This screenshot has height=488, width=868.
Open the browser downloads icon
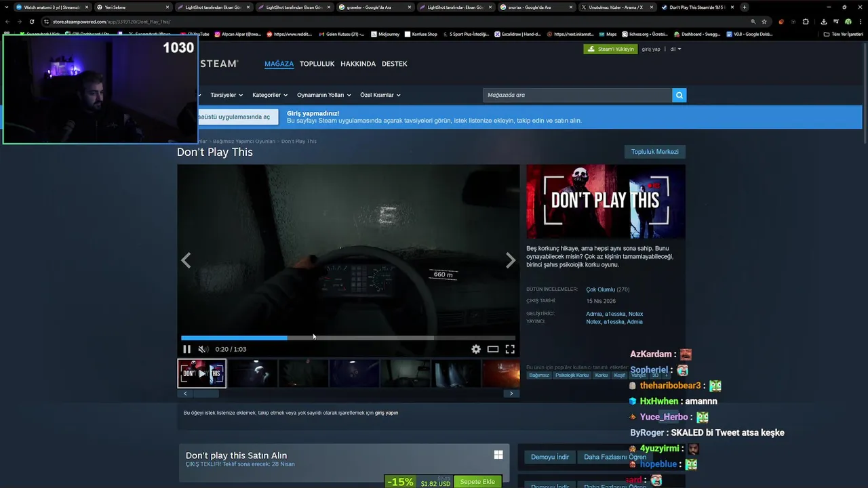(x=823, y=22)
